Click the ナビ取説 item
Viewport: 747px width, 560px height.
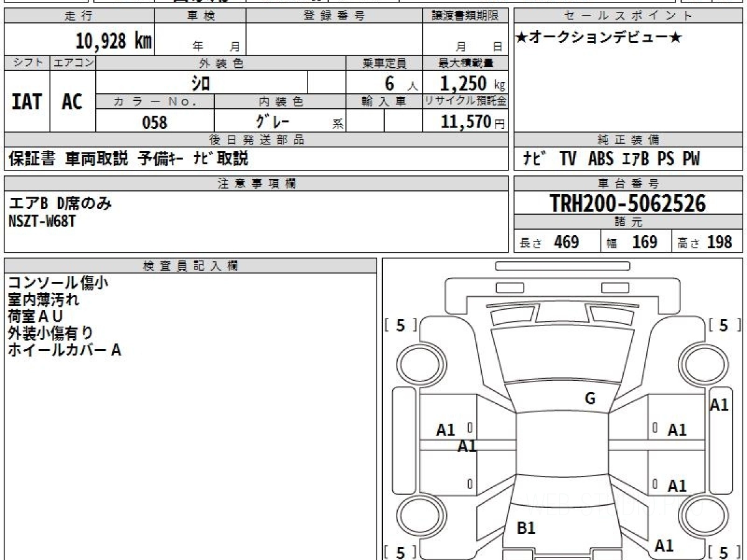pos(220,159)
